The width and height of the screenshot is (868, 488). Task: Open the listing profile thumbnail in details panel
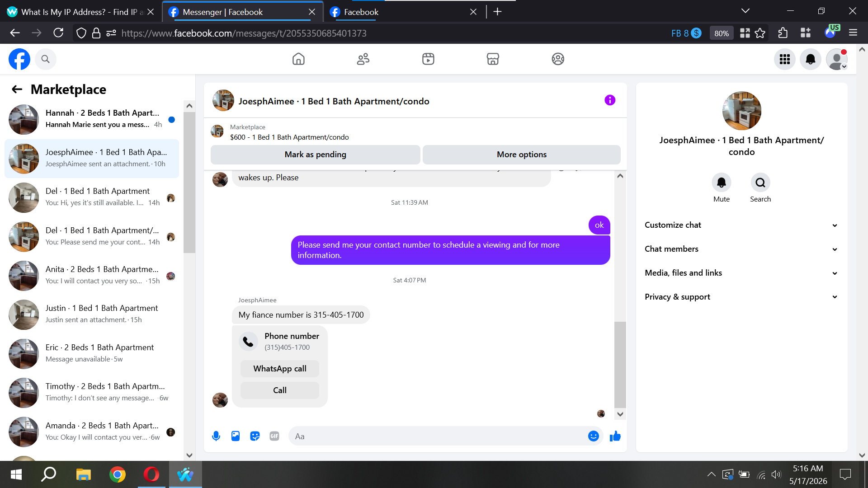coord(741,111)
